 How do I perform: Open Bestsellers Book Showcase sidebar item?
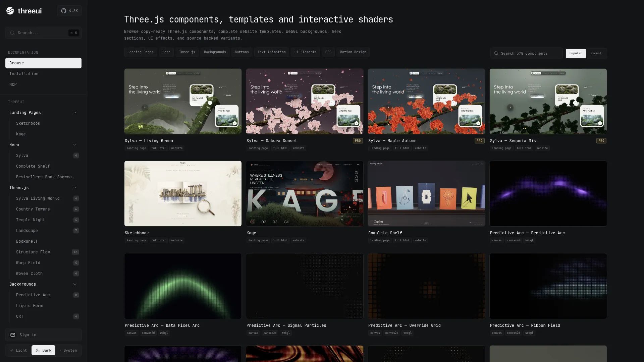click(45, 177)
